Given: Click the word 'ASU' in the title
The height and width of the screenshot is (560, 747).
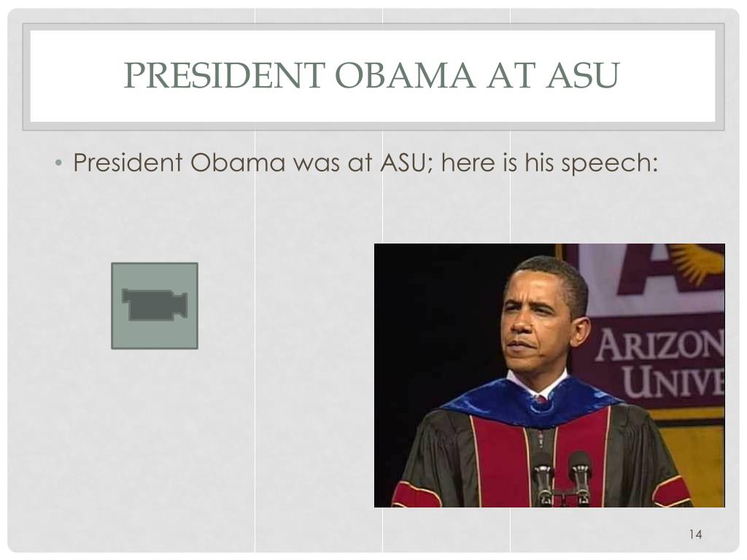Looking at the screenshot, I should [x=583, y=75].
